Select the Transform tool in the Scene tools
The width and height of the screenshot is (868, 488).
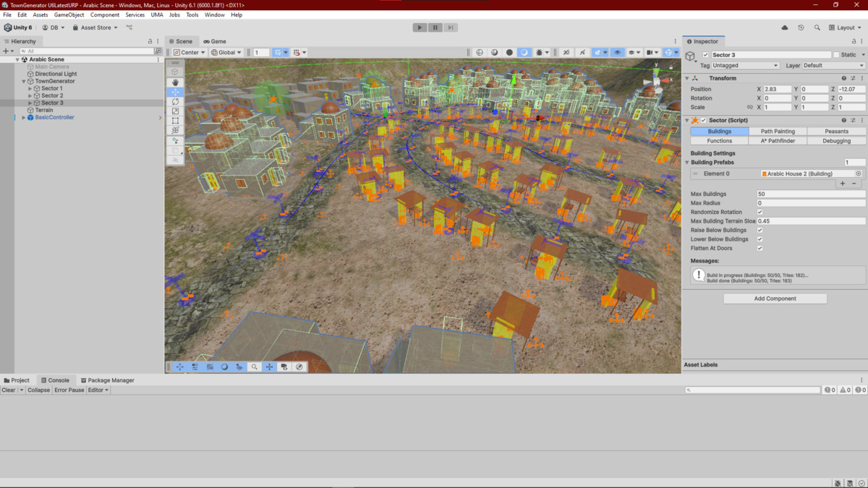(175, 130)
